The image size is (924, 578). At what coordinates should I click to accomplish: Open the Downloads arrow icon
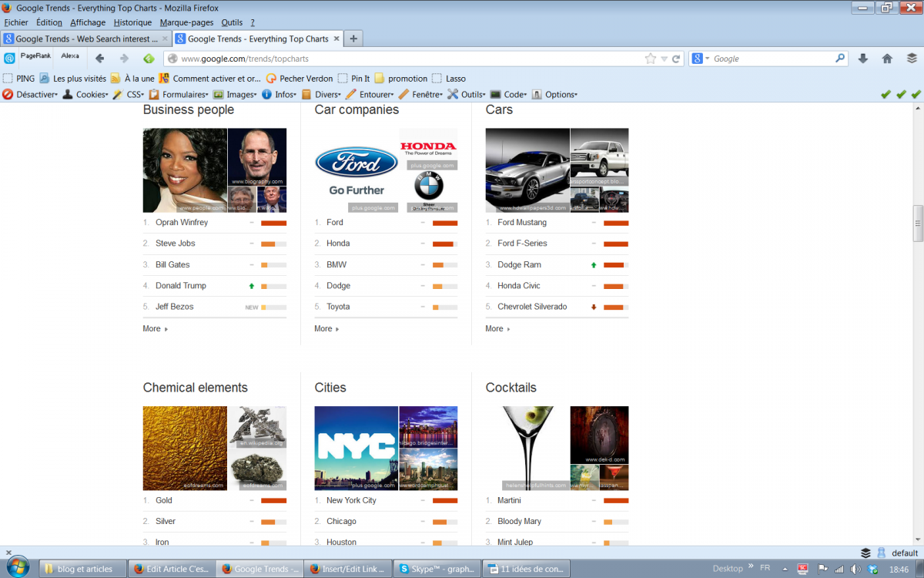point(862,59)
